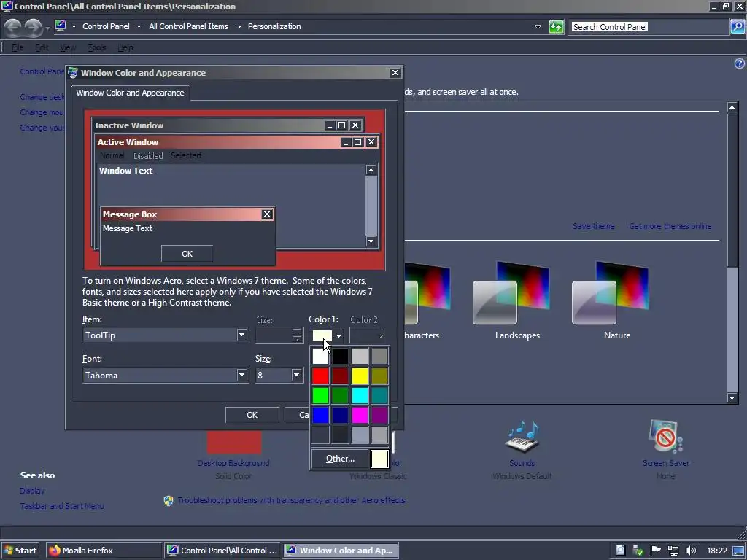Click the network tray icon
This screenshot has height=560, width=747.
click(673, 551)
